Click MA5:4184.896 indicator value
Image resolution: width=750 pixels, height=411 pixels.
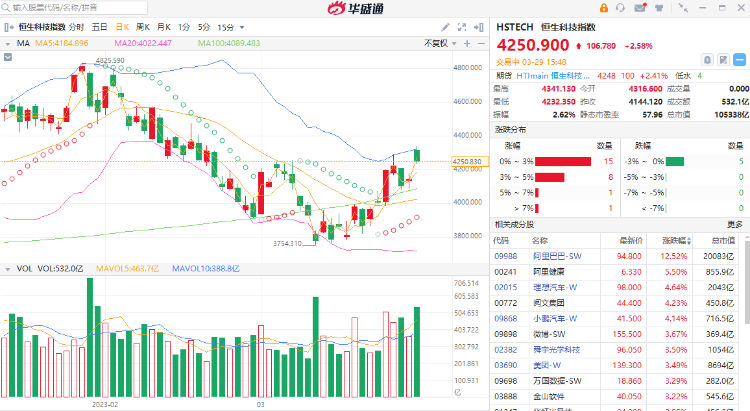click(x=62, y=44)
